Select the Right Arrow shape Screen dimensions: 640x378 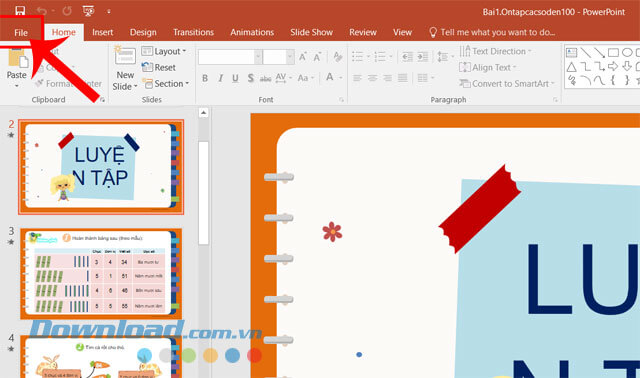coord(613,66)
